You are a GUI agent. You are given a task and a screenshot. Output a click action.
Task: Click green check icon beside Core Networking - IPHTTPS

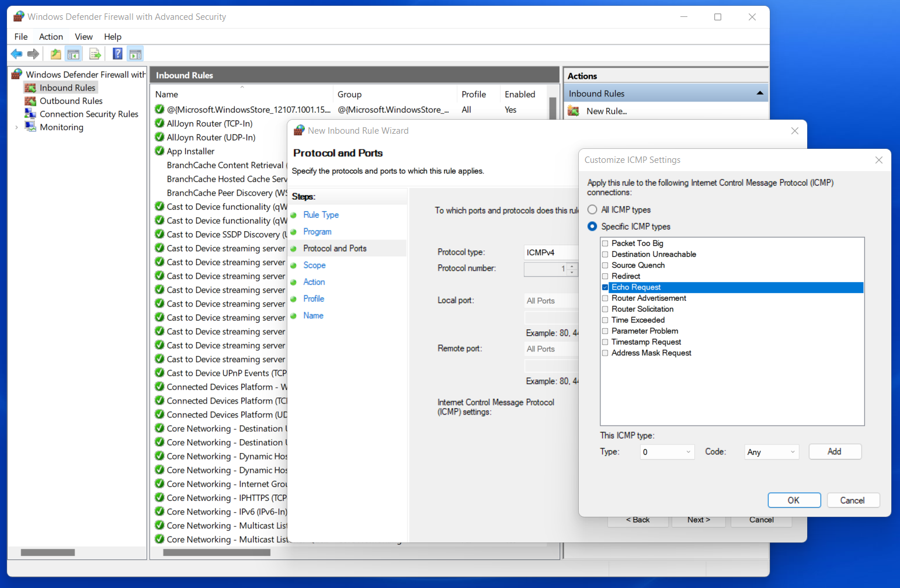pos(159,498)
